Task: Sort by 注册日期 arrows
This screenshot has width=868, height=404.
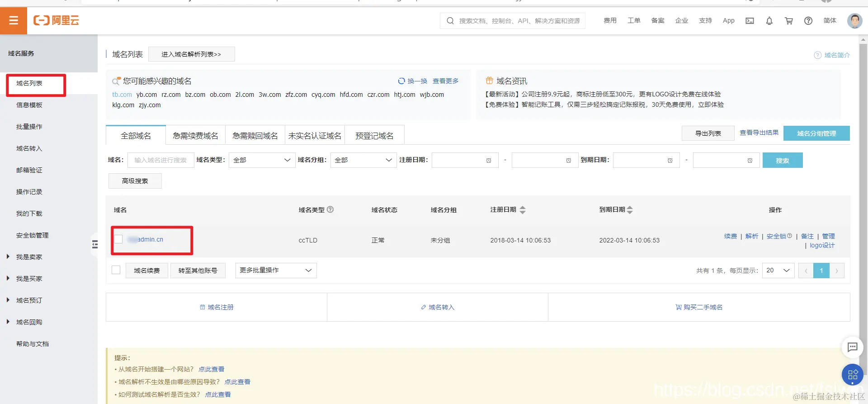Action: pyautogui.click(x=523, y=210)
